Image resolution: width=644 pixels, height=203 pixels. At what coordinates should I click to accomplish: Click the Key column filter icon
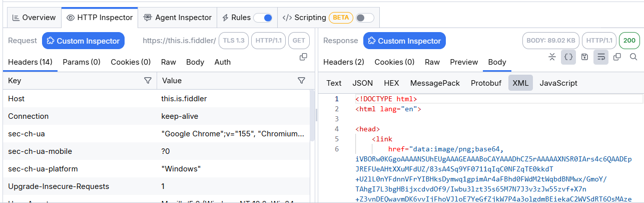click(x=148, y=81)
